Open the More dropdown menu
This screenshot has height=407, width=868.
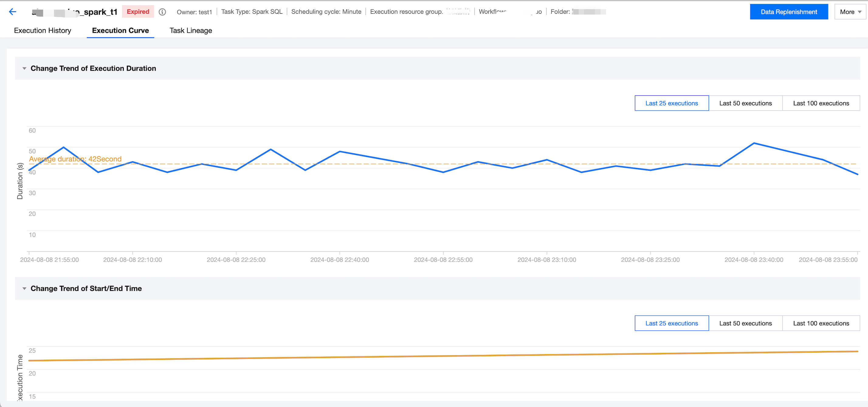click(850, 12)
